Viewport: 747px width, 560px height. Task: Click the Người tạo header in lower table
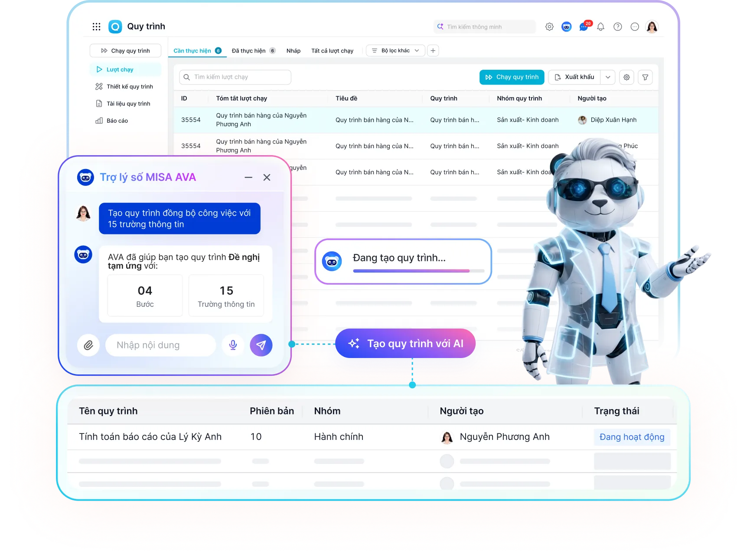(x=462, y=411)
